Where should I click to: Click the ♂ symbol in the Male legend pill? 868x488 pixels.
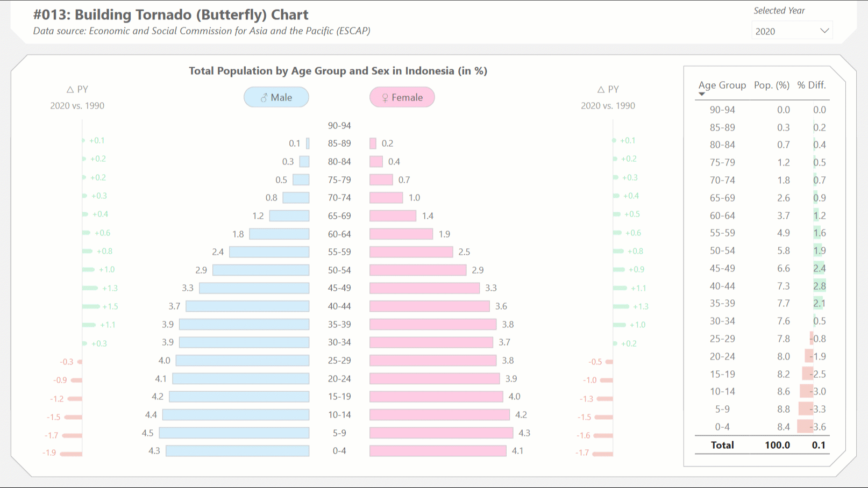click(264, 97)
